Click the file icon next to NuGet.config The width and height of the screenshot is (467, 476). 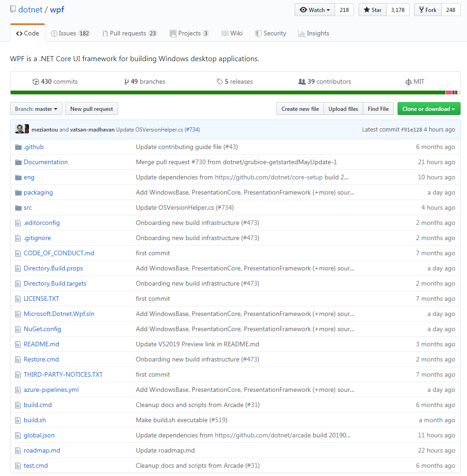18,329
